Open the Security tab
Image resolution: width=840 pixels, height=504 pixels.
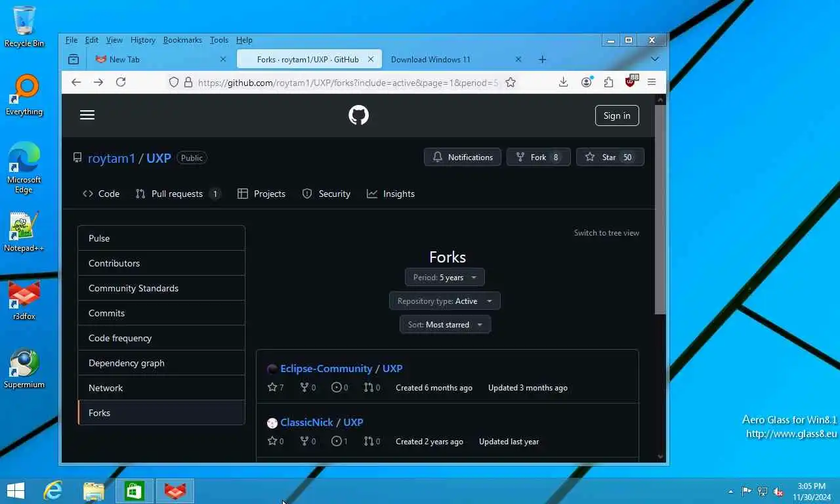tap(326, 194)
